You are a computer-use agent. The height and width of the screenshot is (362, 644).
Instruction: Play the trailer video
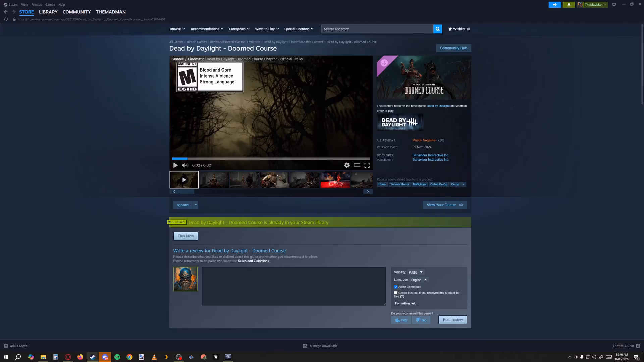(175, 165)
